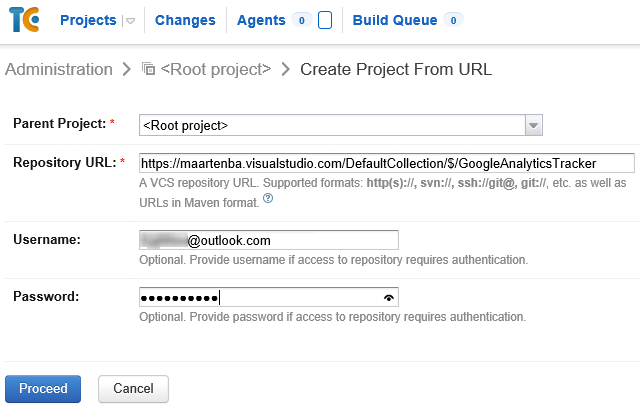The image size is (640, 413).
Task: Click the 'Repository URL:' label
Action: (x=65, y=162)
